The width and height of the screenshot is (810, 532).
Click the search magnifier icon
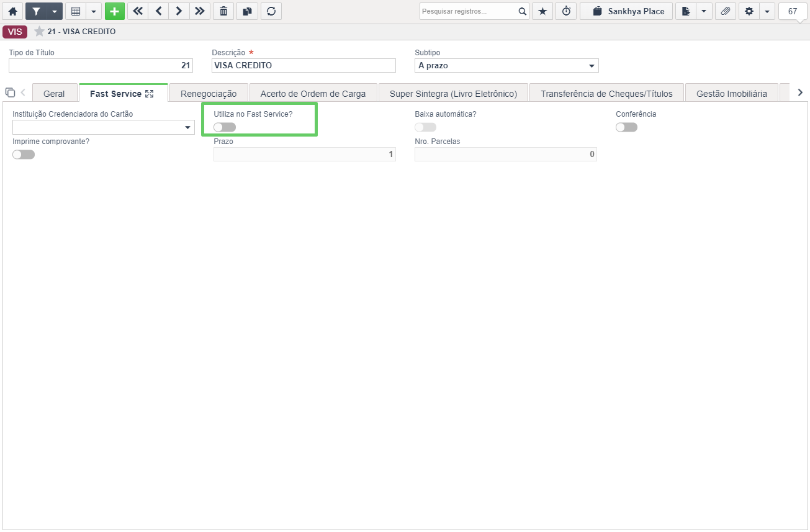(x=523, y=11)
